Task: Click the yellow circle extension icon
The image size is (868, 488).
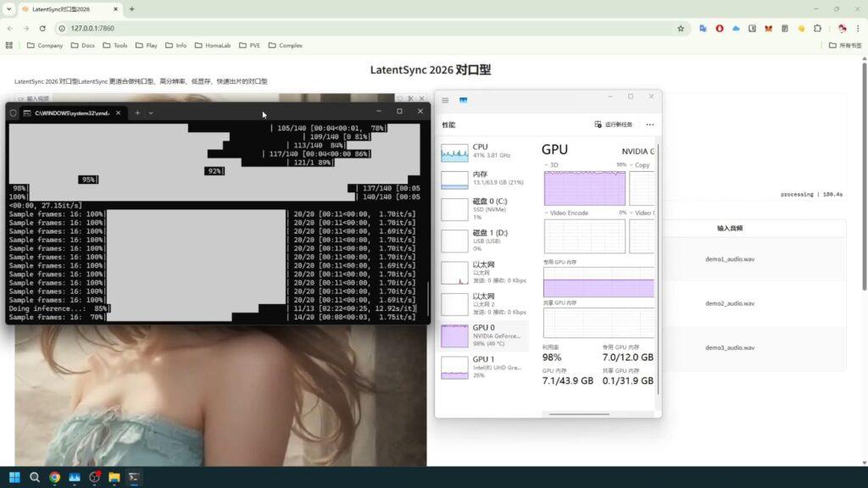Action: (x=801, y=28)
